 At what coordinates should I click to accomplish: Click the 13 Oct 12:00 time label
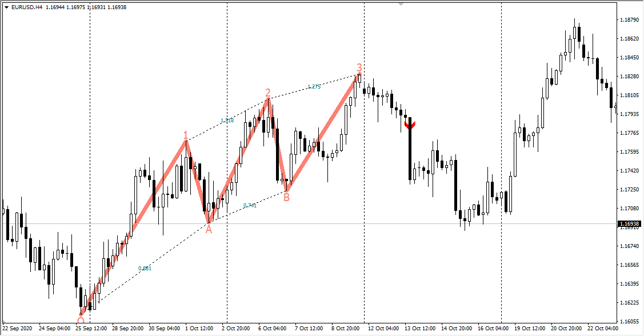click(x=420, y=329)
